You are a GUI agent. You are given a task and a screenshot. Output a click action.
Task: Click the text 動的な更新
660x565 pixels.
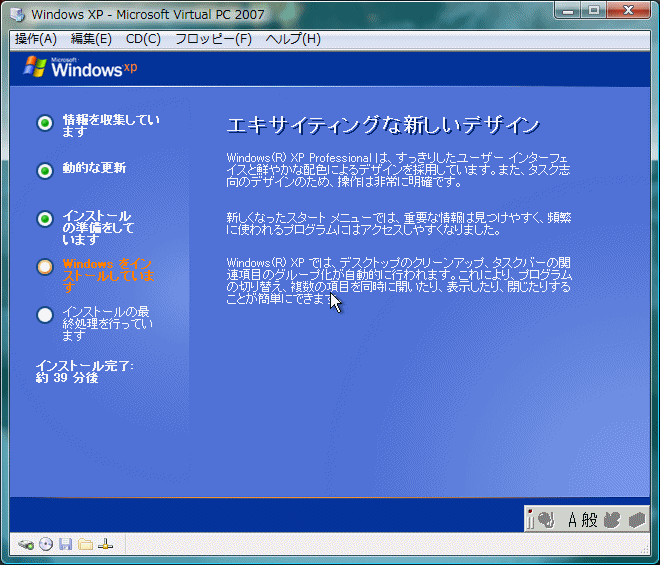94,168
